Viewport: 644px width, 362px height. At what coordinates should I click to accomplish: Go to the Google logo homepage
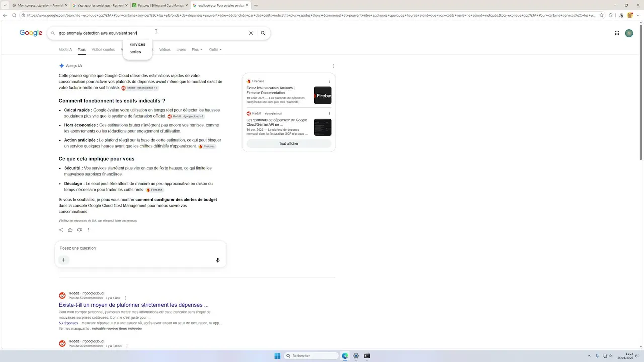(x=31, y=33)
